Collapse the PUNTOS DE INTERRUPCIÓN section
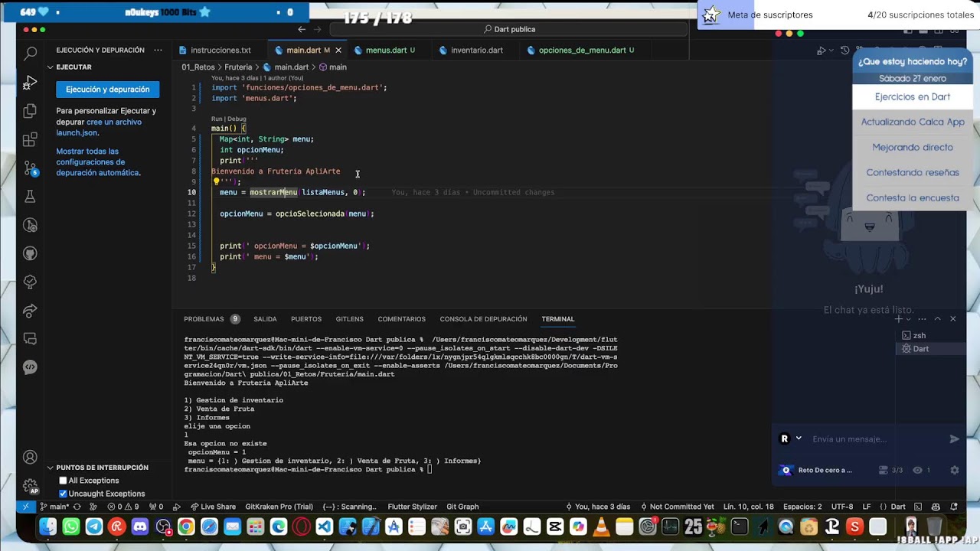The width and height of the screenshot is (980, 551). pyautogui.click(x=51, y=468)
